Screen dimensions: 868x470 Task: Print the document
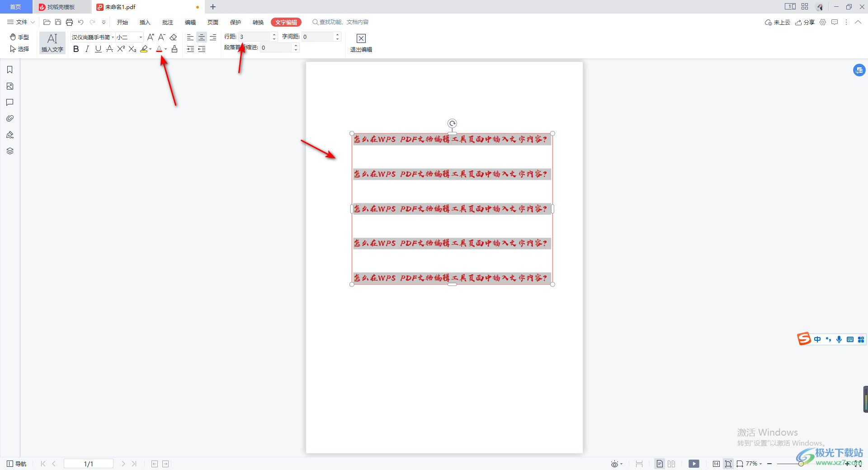69,22
